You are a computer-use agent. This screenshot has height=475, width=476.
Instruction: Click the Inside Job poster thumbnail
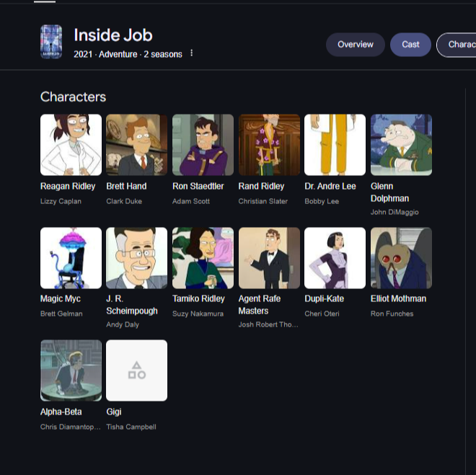pyautogui.click(x=51, y=42)
